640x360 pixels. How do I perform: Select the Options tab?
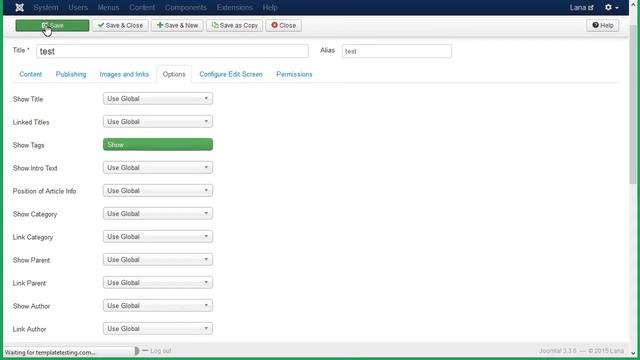click(x=174, y=74)
